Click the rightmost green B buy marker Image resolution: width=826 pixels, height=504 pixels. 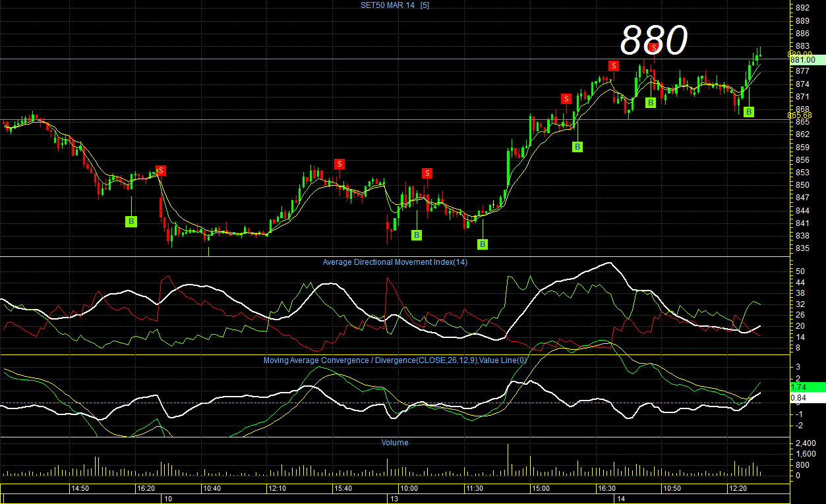[x=749, y=112]
